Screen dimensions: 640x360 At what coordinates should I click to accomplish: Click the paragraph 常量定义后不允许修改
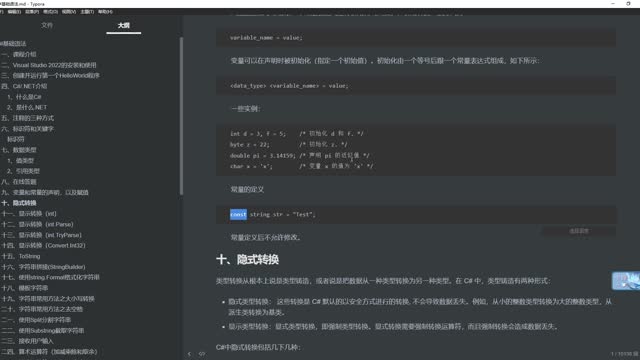coord(266,237)
